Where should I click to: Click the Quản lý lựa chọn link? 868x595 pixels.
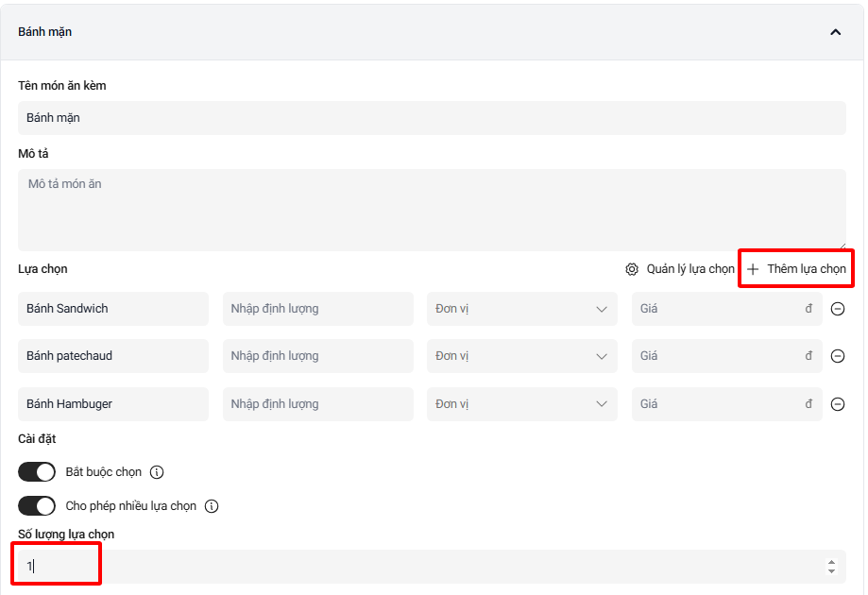(689, 269)
